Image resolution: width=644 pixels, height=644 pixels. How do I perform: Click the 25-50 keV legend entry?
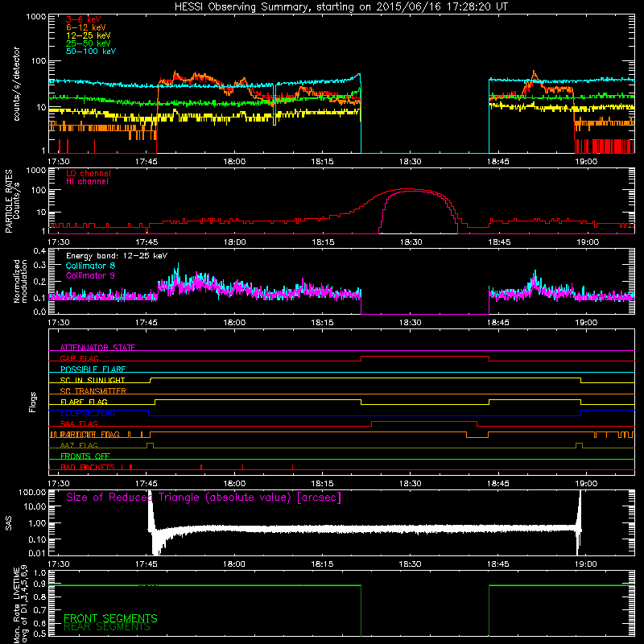tap(89, 43)
